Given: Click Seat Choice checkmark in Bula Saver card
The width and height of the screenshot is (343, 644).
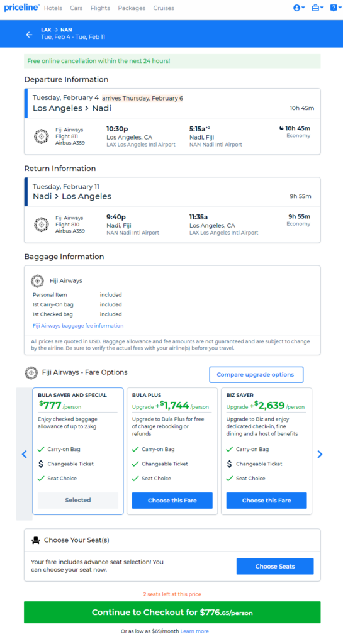Looking at the screenshot, I should (x=41, y=479).
